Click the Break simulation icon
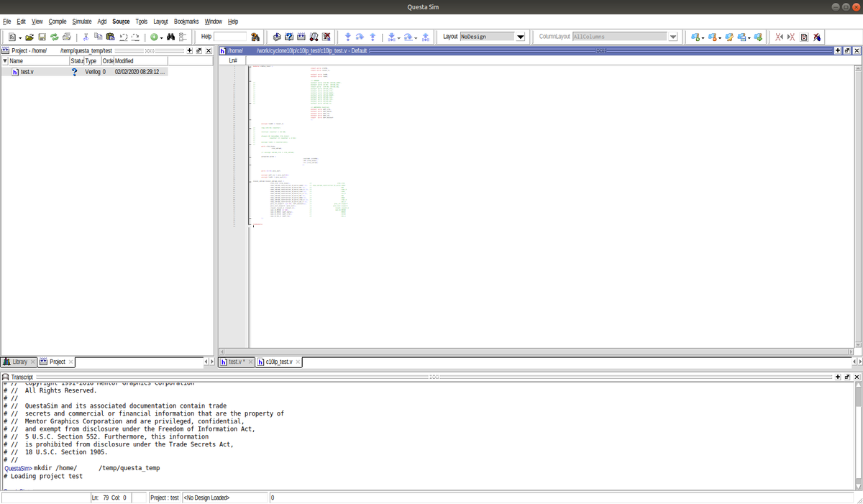The width and height of the screenshot is (863, 504). pyautogui.click(x=326, y=37)
